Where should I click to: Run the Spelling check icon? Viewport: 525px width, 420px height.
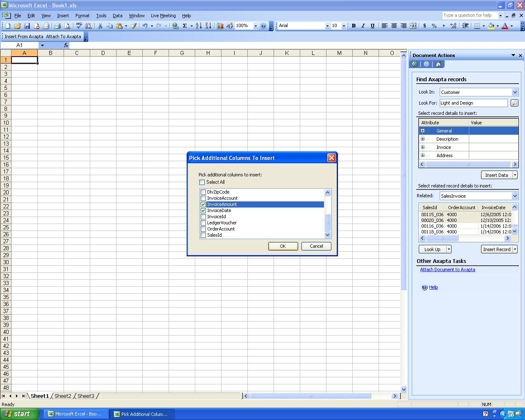click(79, 26)
